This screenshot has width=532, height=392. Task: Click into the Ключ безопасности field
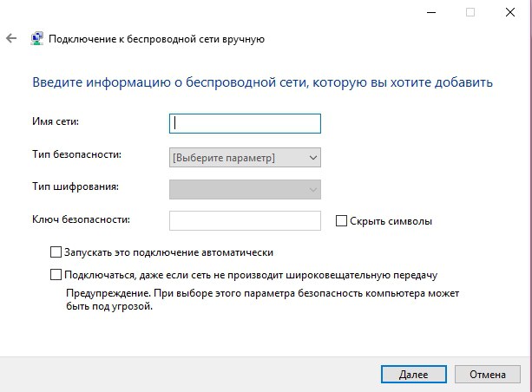coord(245,221)
